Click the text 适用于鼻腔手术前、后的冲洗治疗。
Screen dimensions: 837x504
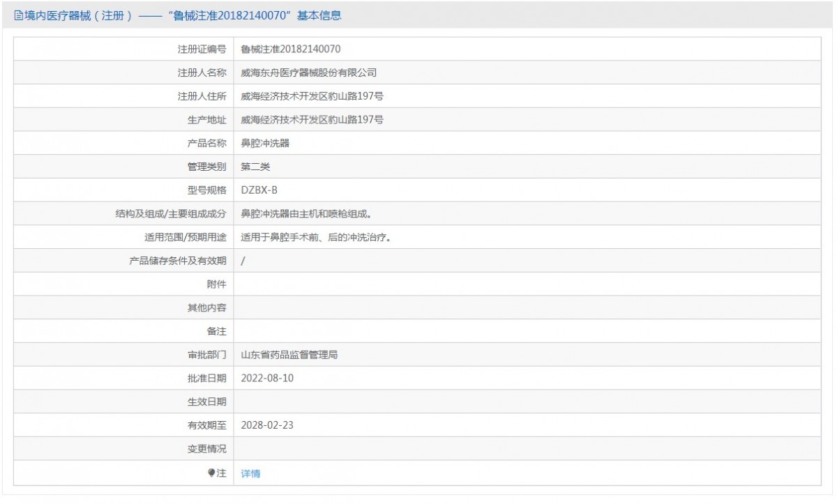coord(315,238)
